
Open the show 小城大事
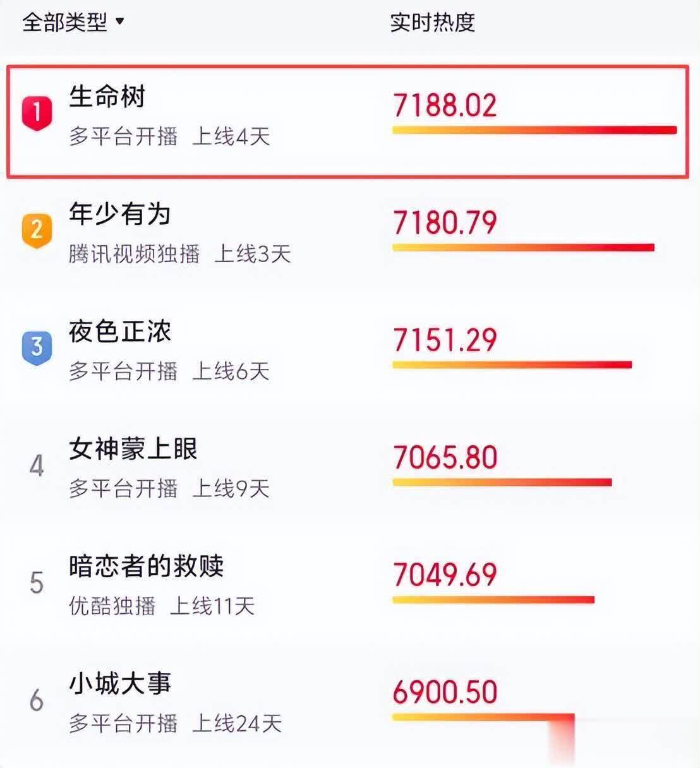(x=120, y=684)
